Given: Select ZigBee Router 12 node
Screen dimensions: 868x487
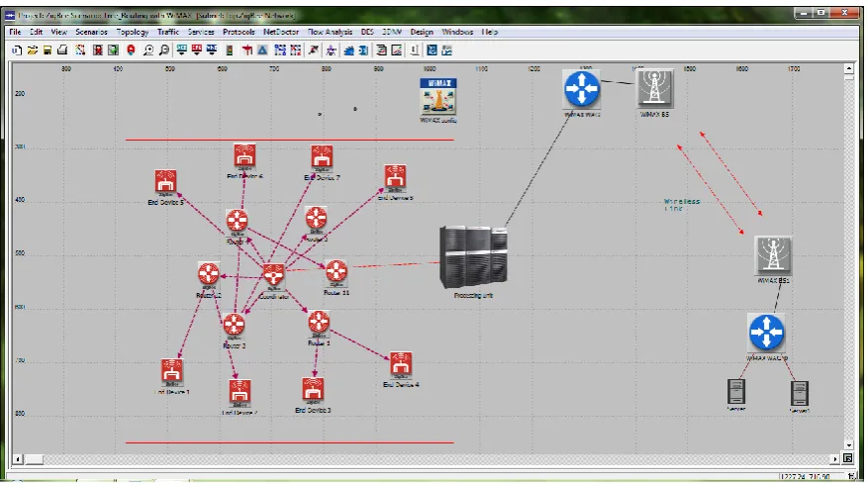Looking at the screenshot, I should point(209,274).
